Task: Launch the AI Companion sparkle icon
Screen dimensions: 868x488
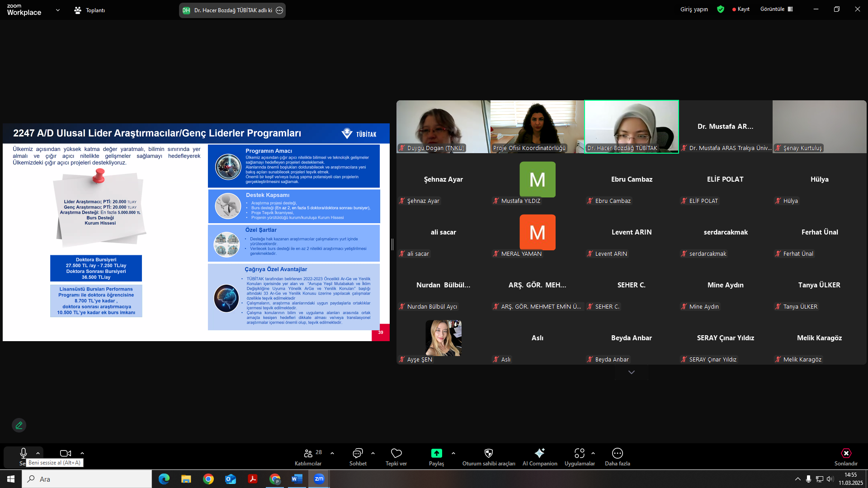Action: [x=539, y=453]
